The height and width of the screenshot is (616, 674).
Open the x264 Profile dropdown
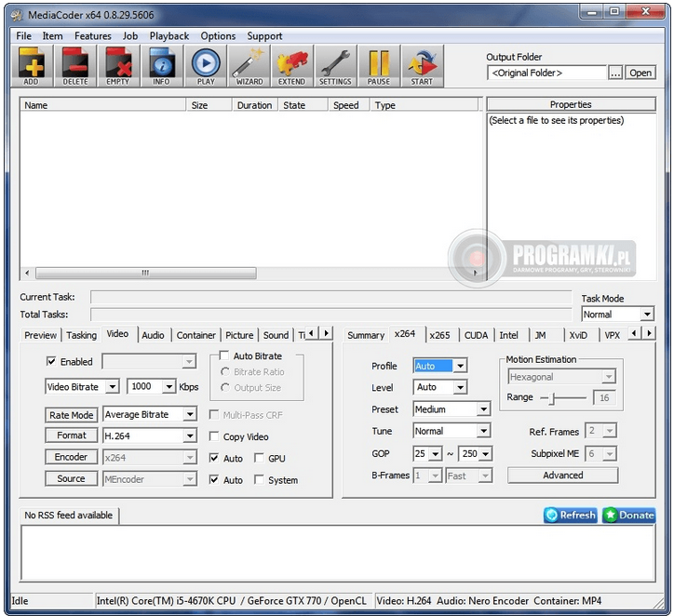click(461, 366)
